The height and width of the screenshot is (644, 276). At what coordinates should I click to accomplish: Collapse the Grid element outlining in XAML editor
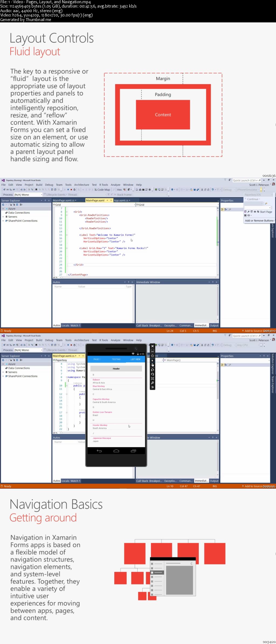tap(67, 212)
